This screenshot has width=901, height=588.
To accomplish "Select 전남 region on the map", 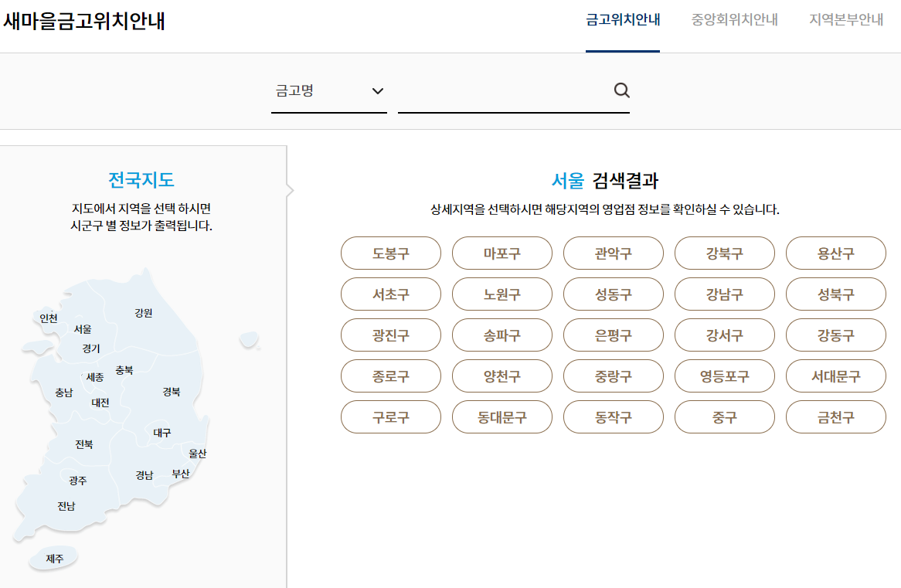I will point(66,506).
